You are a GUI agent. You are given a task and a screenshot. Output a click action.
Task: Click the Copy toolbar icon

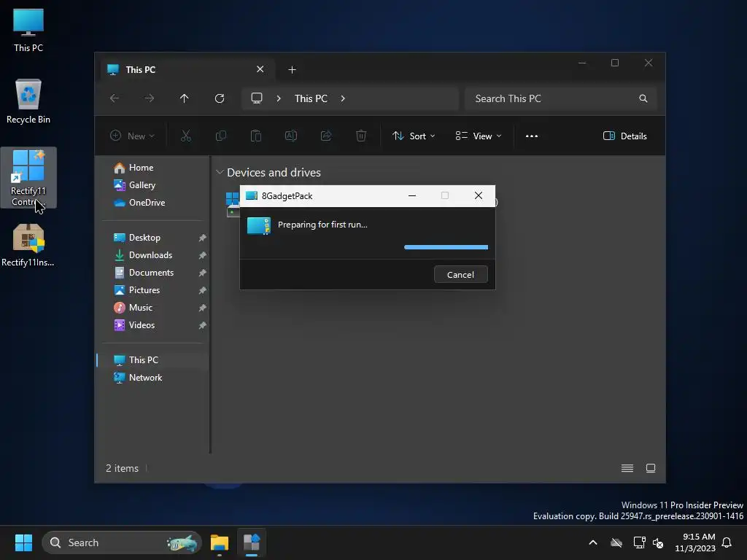tap(220, 136)
